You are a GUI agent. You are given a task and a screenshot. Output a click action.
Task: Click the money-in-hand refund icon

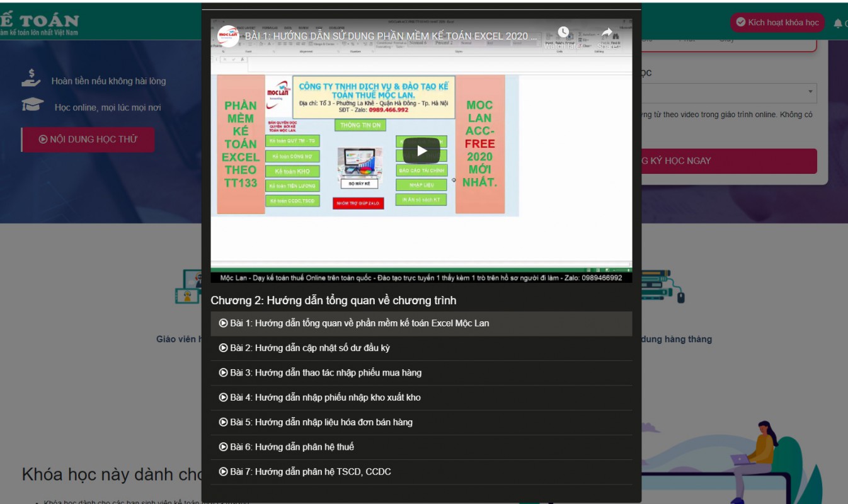coord(31,78)
